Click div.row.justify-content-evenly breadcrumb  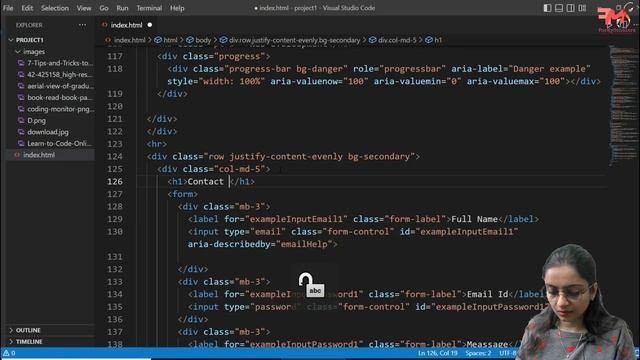click(x=294, y=40)
